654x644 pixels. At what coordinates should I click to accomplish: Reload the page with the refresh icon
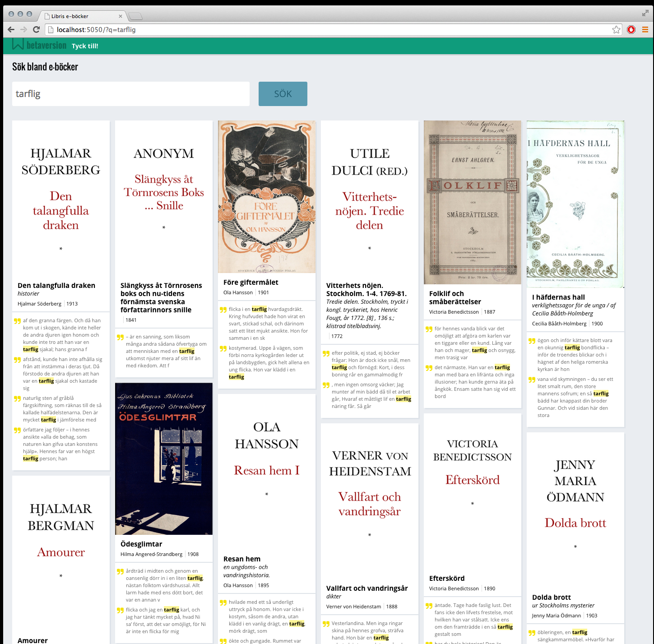[x=37, y=30]
